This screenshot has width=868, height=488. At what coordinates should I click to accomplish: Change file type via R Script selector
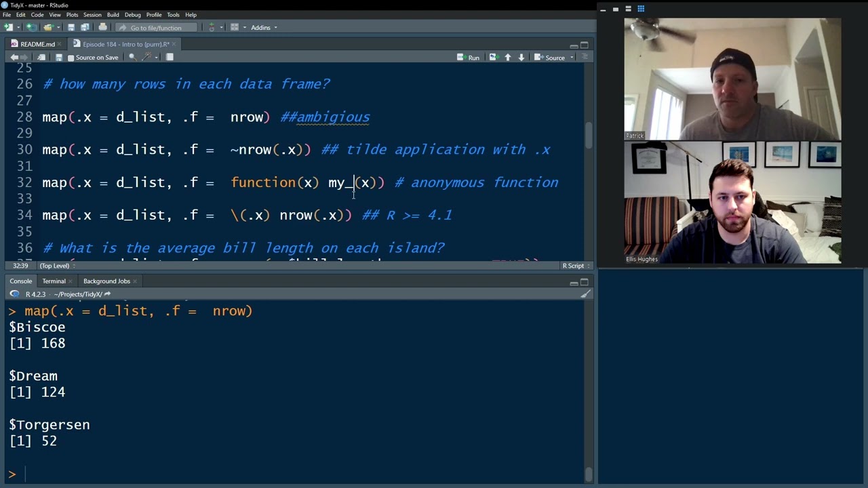576,266
